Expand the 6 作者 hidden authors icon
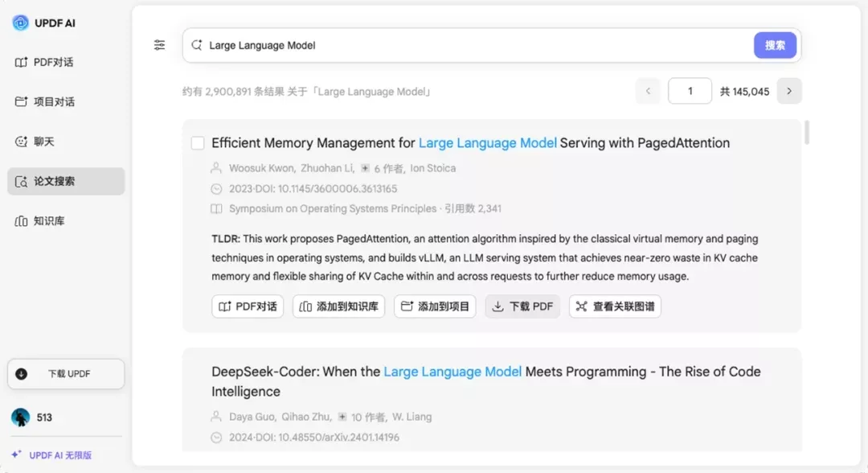This screenshot has height=473, width=868. point(365,168)
